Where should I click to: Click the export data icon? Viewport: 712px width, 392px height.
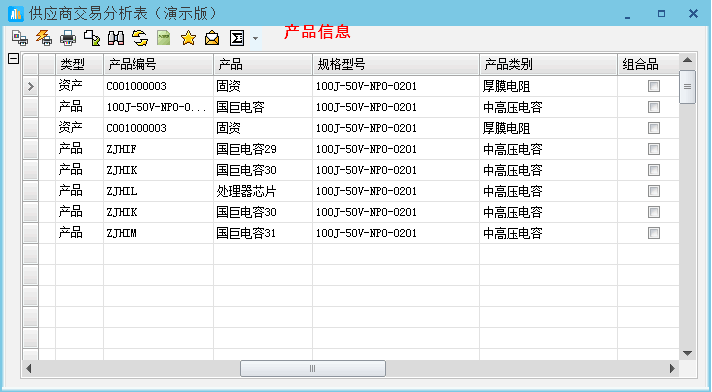point(92,38)
